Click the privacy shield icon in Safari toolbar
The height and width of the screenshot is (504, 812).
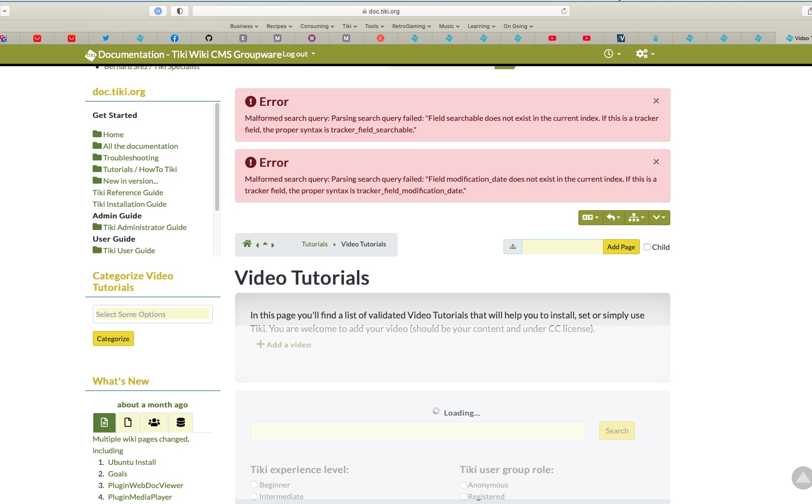click(x=179, y=11)
